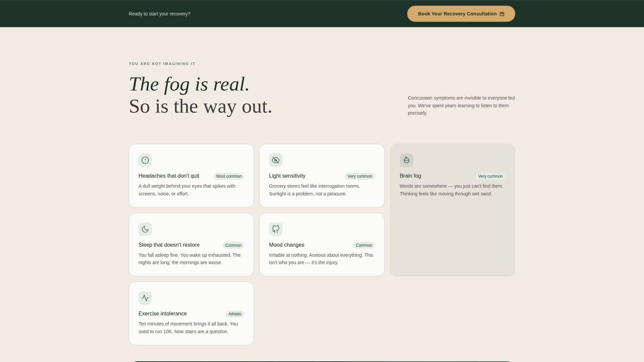Screen dimensions: 644x362
Task: Select the Brain fog card
Action: pos(452,209)
